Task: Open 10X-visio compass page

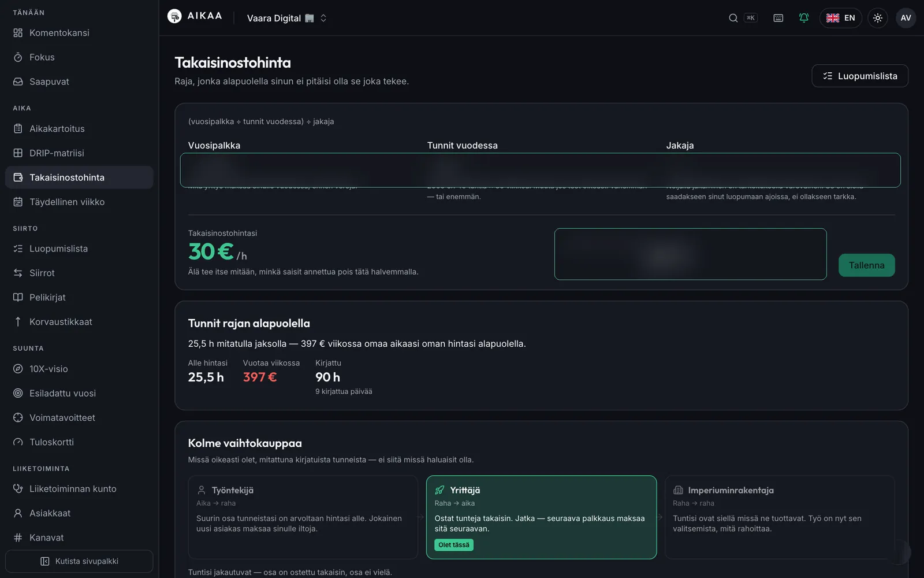Action: tap(79, 369)
